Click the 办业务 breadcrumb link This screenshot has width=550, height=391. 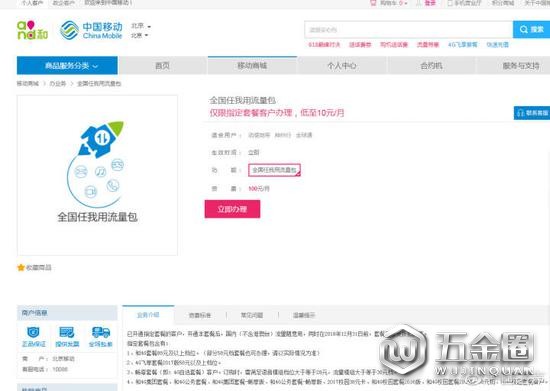coord(58,83)
